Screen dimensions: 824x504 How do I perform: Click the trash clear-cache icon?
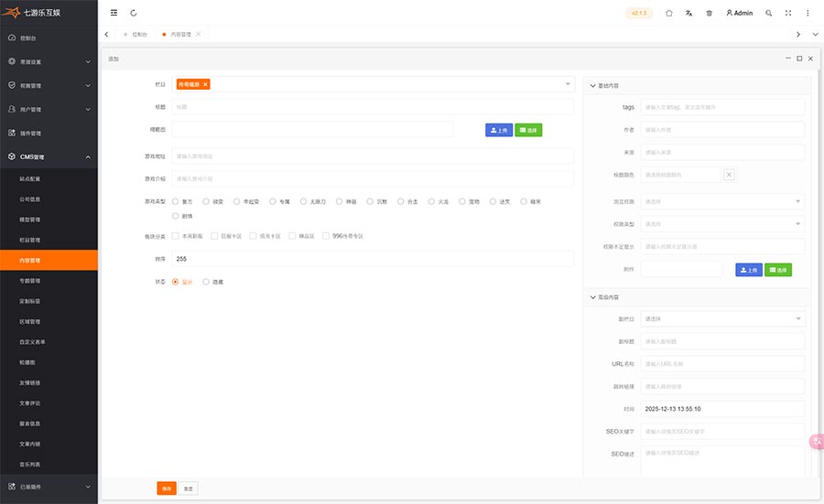tap(709, 13)
